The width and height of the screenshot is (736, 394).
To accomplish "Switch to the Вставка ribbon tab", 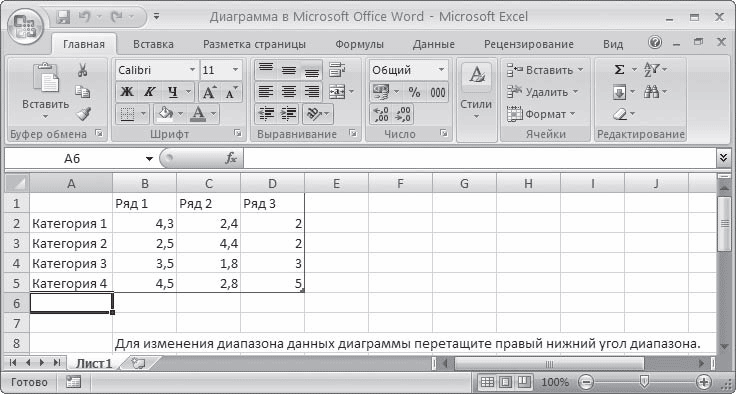I will (x=153, y=44).
